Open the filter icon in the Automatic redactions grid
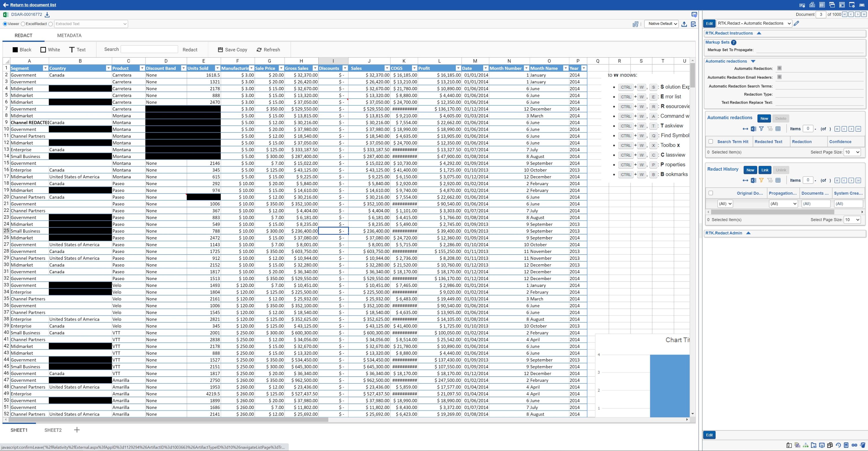This screenshot has height=451, width=868. point(762,129)
